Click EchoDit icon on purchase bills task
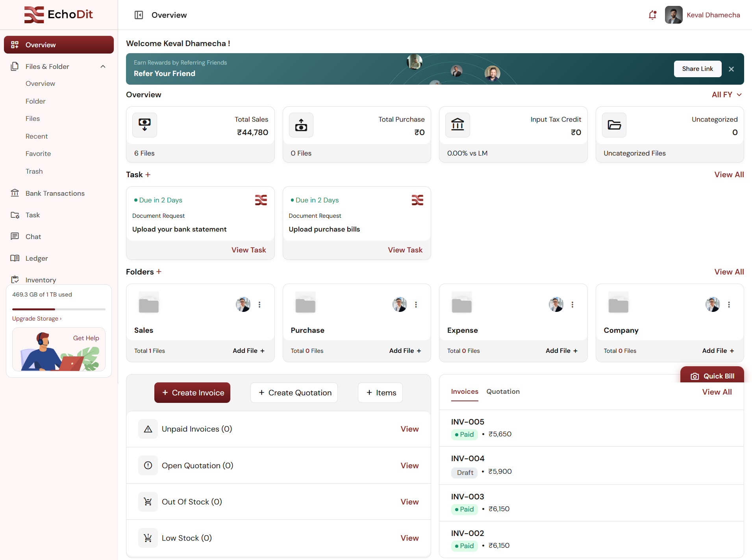This screenshot has width=752, height=560. pyautogui.click(x=417, y=200)
